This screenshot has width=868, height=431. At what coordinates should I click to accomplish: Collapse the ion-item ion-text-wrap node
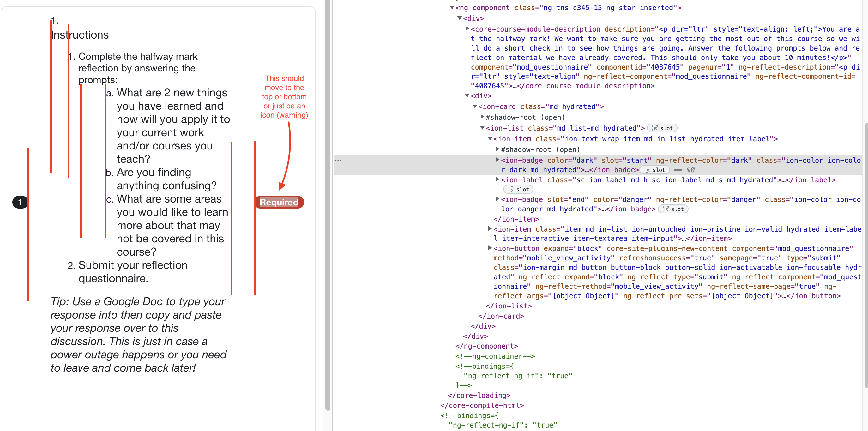click(490, 138)
